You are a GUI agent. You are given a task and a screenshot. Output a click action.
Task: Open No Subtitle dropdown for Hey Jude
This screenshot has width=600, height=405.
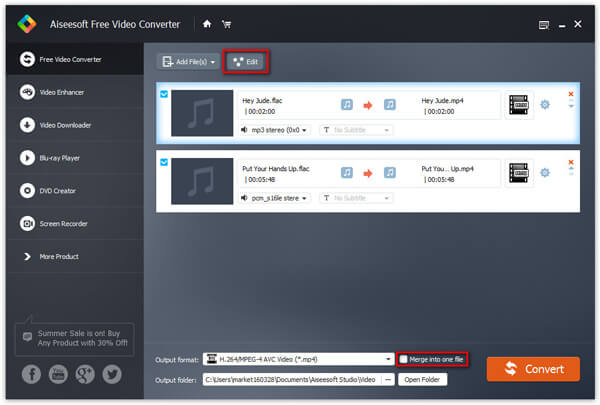[x=356, y=130]
